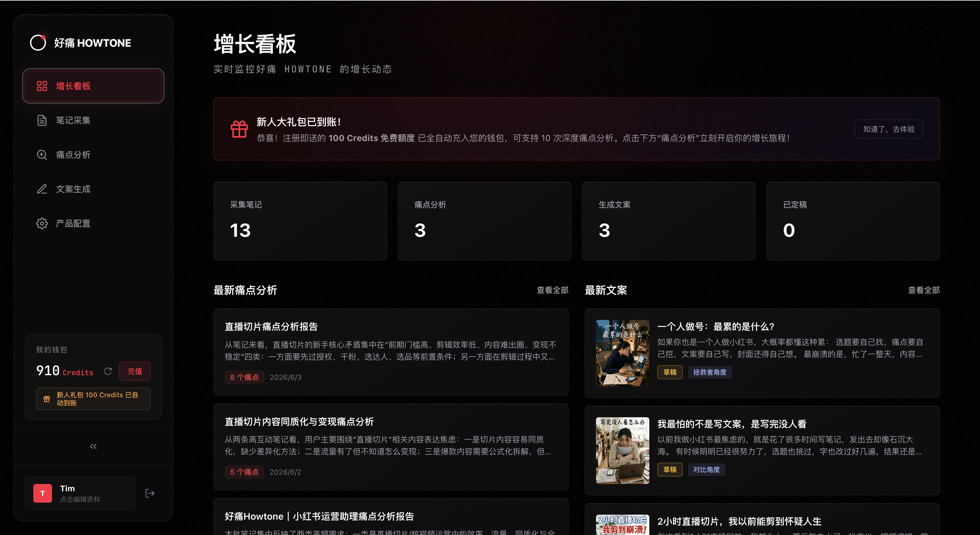Image resolution: width=980 pixels, height=535 pixels.
Task: Click the 5 个痛点 tag
Action: 244,472
